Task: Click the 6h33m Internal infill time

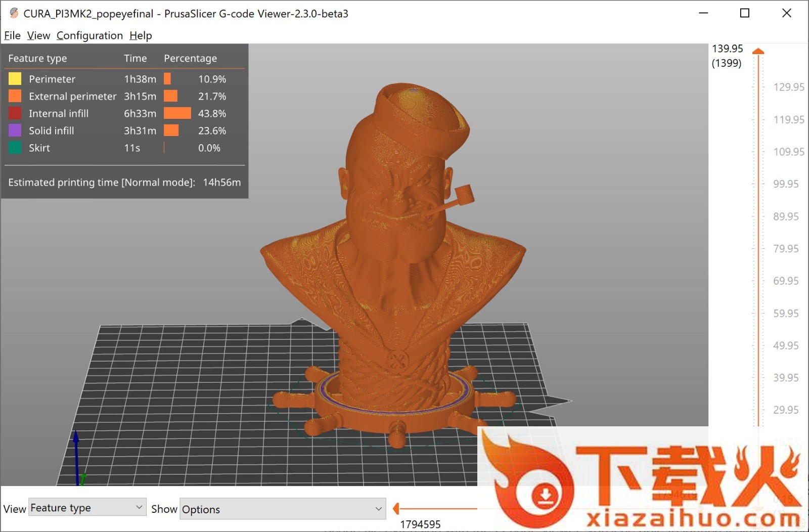Action: [140, 113]
